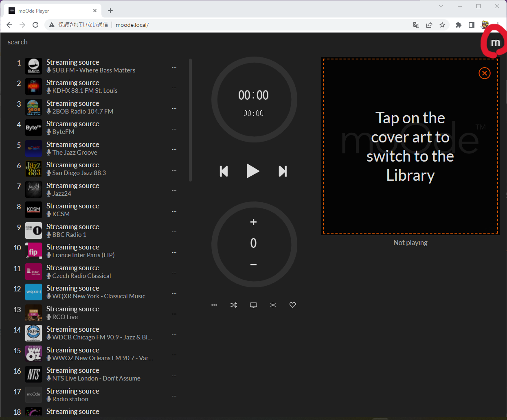This screenshot has width=507, height=420.
Task: Open the ellipsis menu for WQXR New York
Action: pos(174,293)
